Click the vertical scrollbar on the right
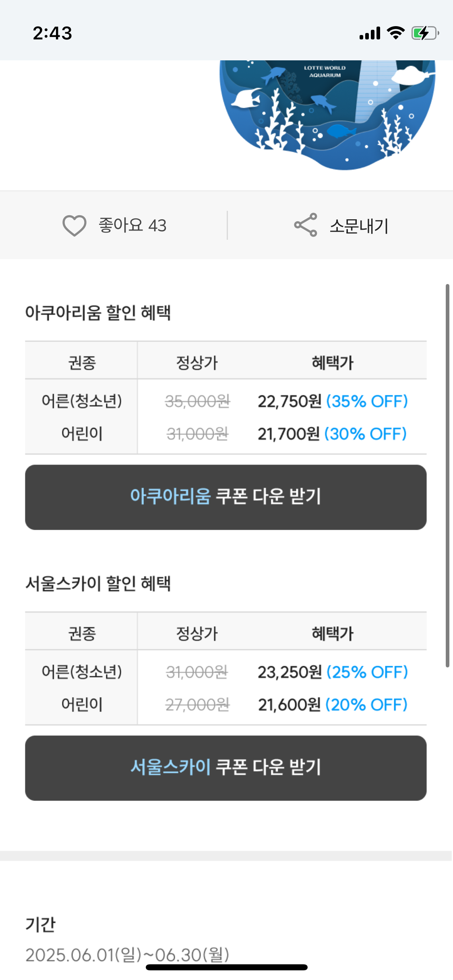 (x=447, y=475)
